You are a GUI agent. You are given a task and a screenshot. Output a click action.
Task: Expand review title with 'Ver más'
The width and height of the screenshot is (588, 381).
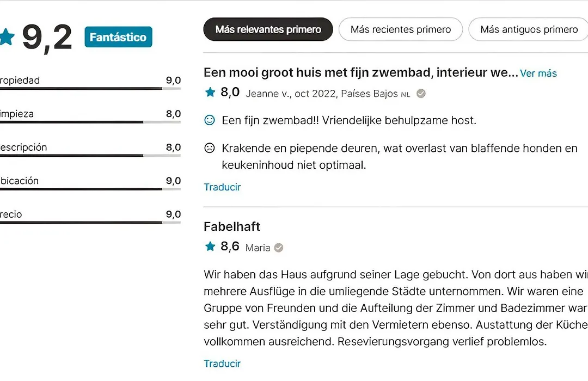coord(538,73)
